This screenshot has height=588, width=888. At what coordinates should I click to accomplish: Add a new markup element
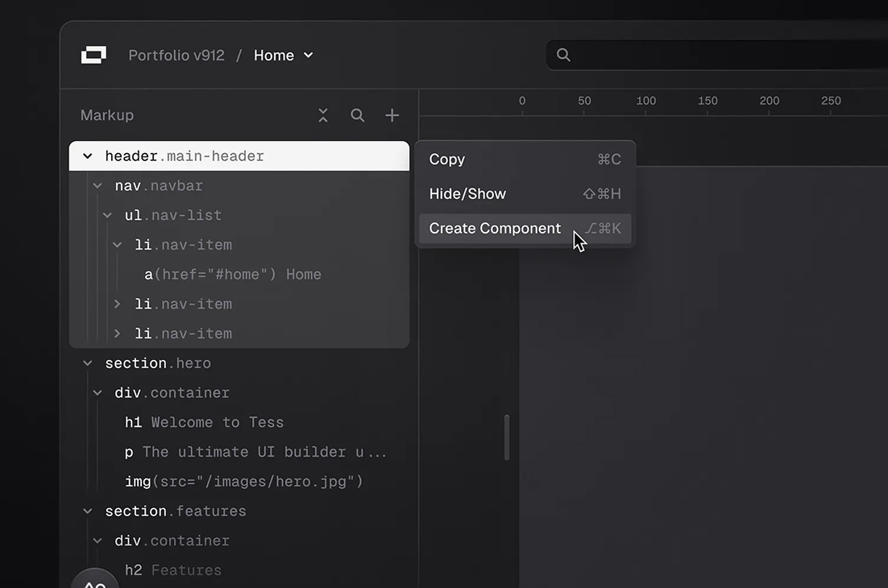[392, 115]
